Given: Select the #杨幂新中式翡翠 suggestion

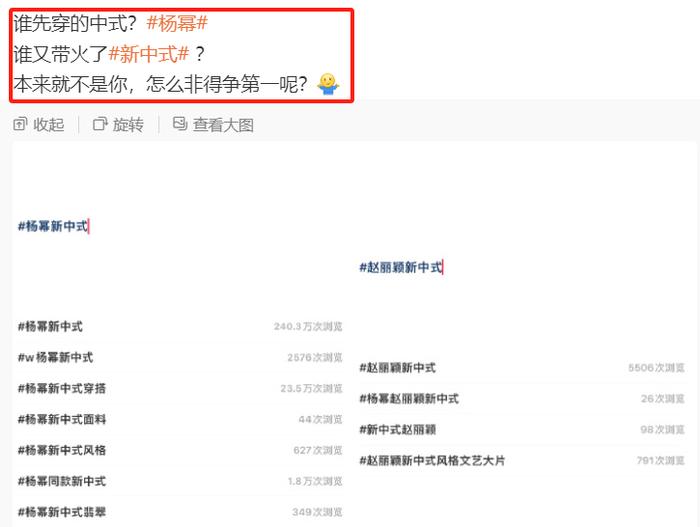Looking at the screenshot, I should (x=180, y=512).
